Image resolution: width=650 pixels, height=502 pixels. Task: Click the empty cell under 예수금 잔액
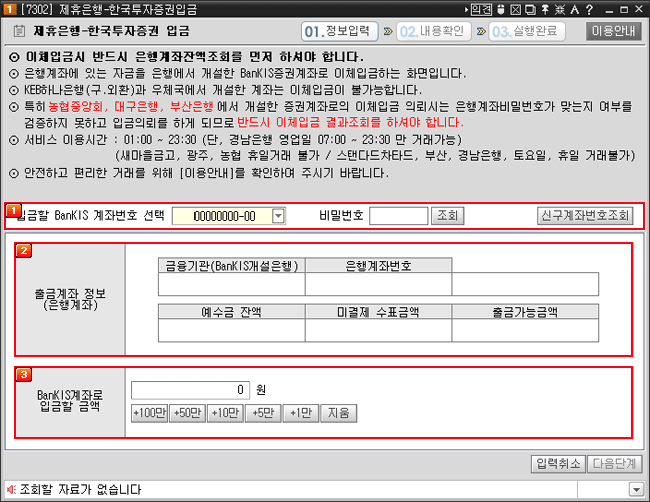coord(232,330)
